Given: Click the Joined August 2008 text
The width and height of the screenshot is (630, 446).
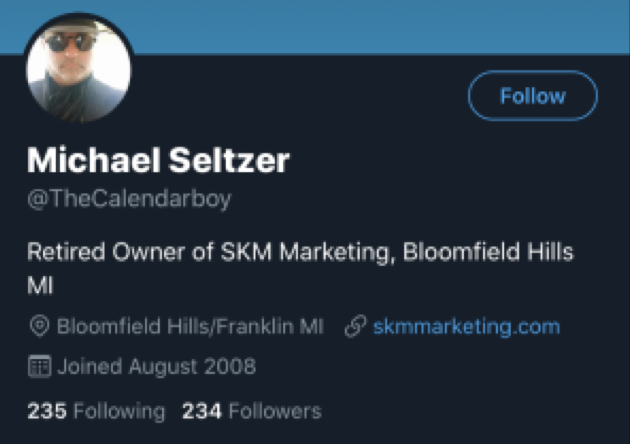Looking at the screenshot, I should tap(156, 367).
